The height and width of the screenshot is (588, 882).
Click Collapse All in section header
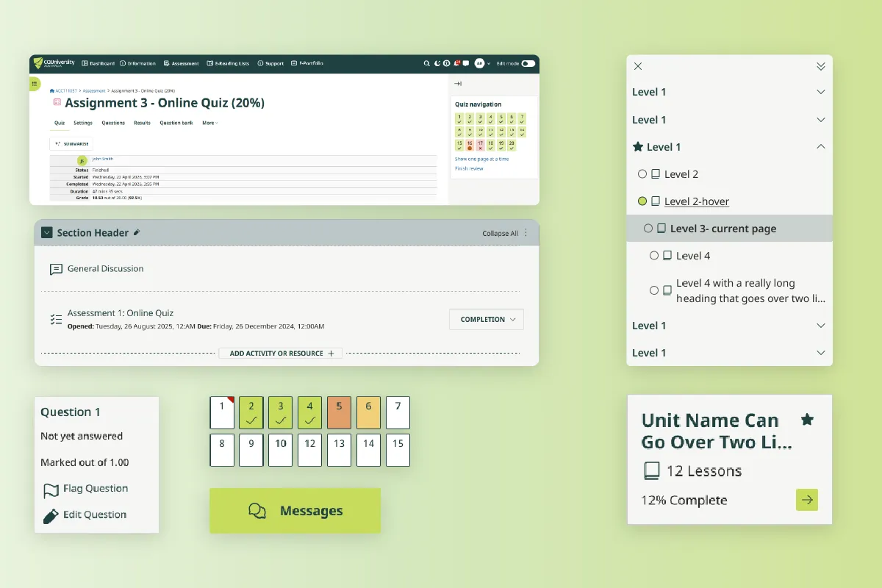[500, 233]
